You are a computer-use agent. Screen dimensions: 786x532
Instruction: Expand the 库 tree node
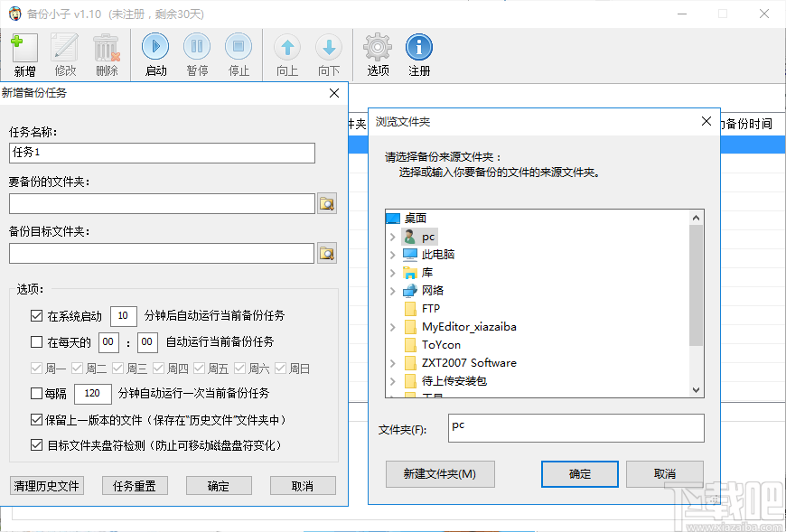coord(393,273)
